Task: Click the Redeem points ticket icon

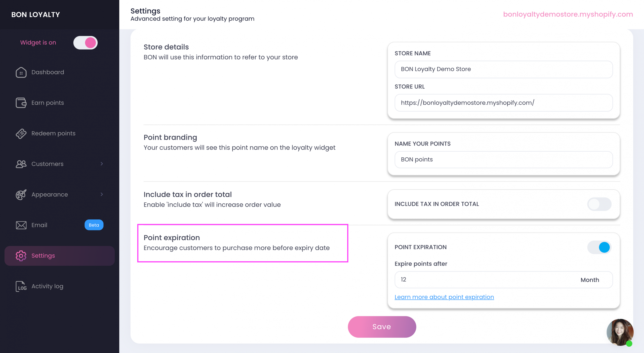Action: [x=21, y=134]
